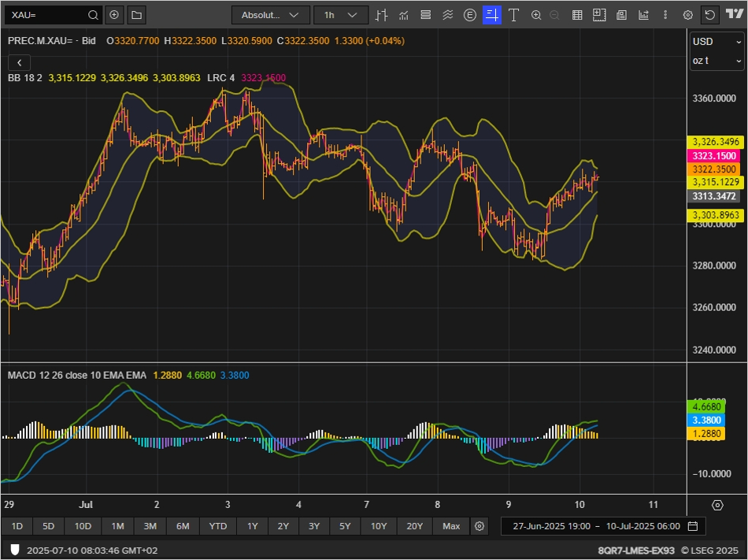This screenshot has height=560, width=748.
Task: Click the 27-Jun-2025 19:00 start date
Action: click(x=551, y=526)
